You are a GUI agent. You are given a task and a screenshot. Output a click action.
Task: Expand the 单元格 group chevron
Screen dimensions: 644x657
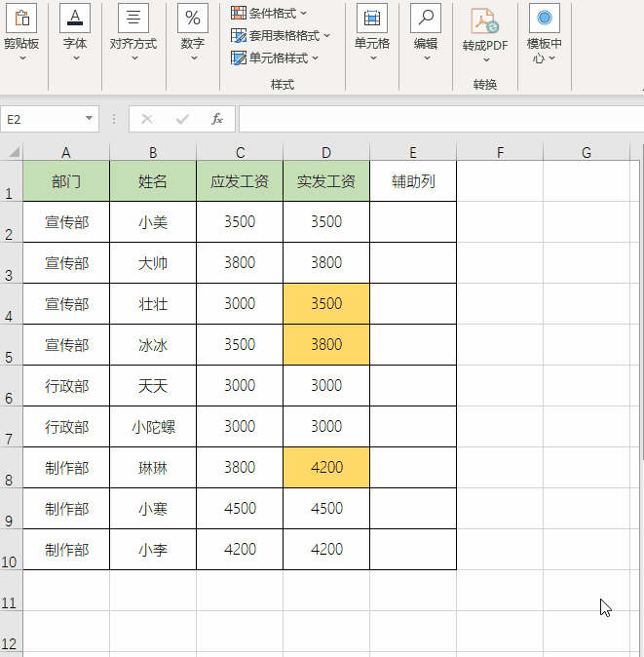point(373,58)
